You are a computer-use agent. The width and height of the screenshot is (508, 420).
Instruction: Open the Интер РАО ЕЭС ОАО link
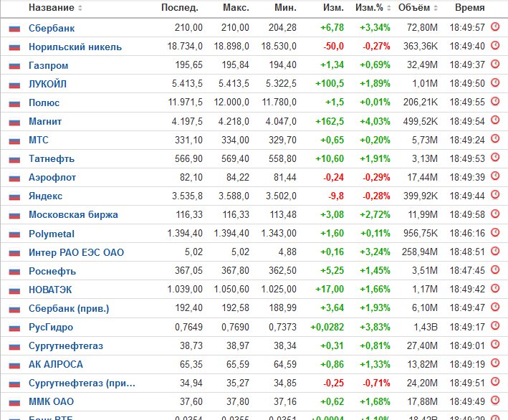click(x=76, y=252)
